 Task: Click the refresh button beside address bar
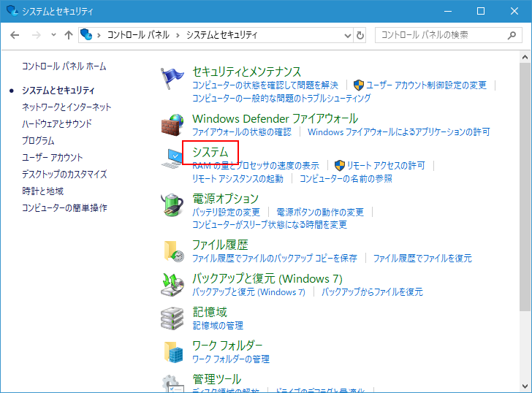360,35
